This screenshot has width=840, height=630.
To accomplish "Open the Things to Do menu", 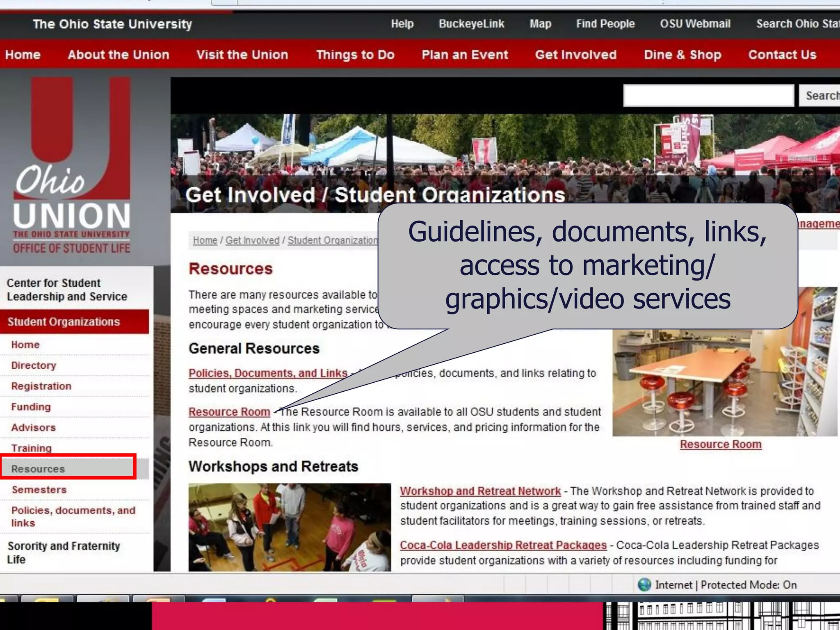I will tap(355, 55).
